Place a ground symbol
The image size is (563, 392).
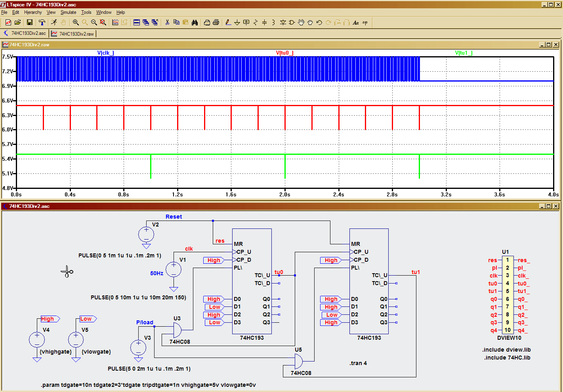coord(237,23)
